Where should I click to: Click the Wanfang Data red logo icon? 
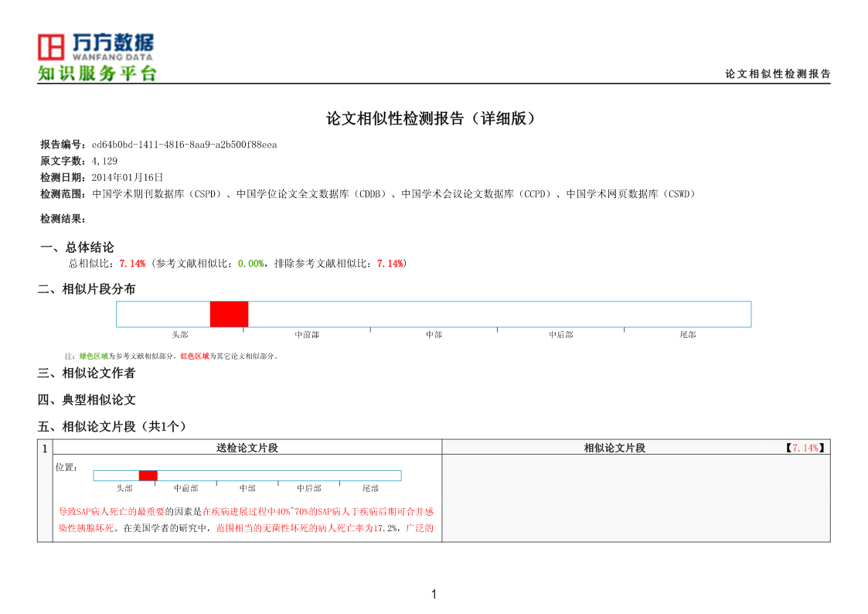(51, 47)
